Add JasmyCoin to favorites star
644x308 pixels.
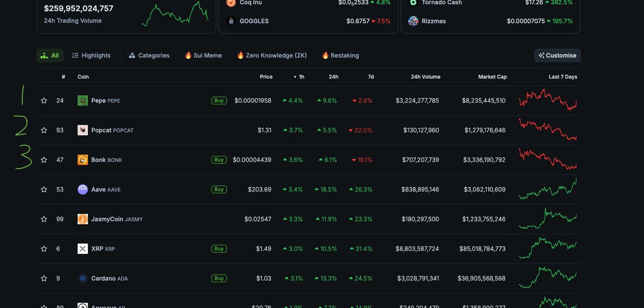point(44,219)
